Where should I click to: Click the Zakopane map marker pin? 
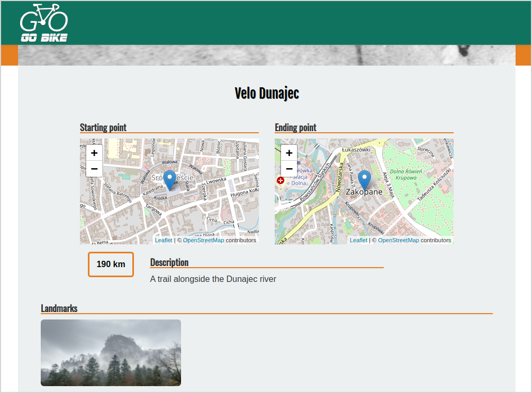tap(364, 180)
